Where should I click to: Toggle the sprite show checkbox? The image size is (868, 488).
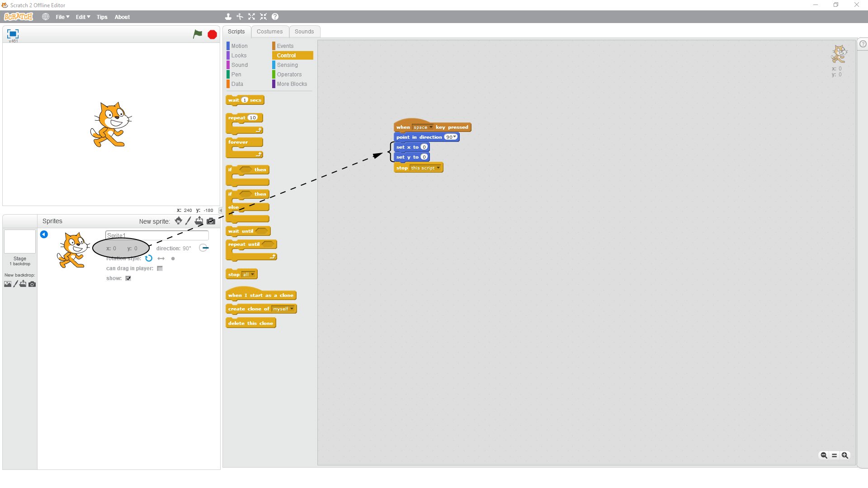128,278
